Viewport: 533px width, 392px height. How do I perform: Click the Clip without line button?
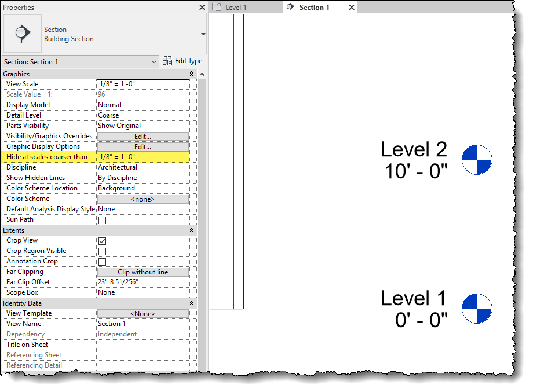[x=143, y=272]
